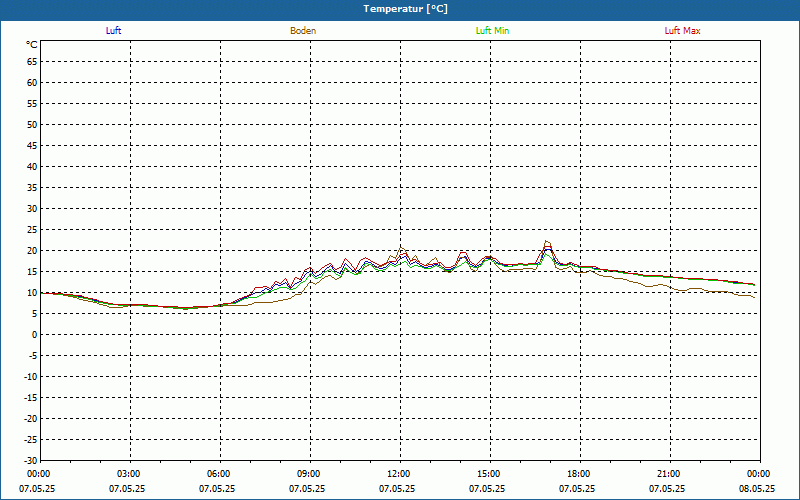Click the blue Luft legend label
Screen dimensions: 800x500
click(113, 31)
